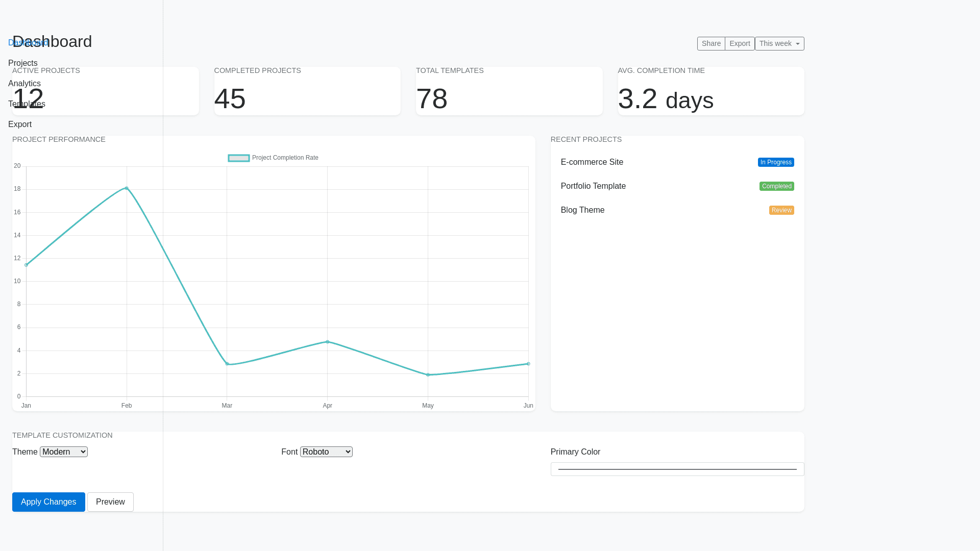Open the Theme select showing Modern

pyautogui.click(x=64, y=452)
